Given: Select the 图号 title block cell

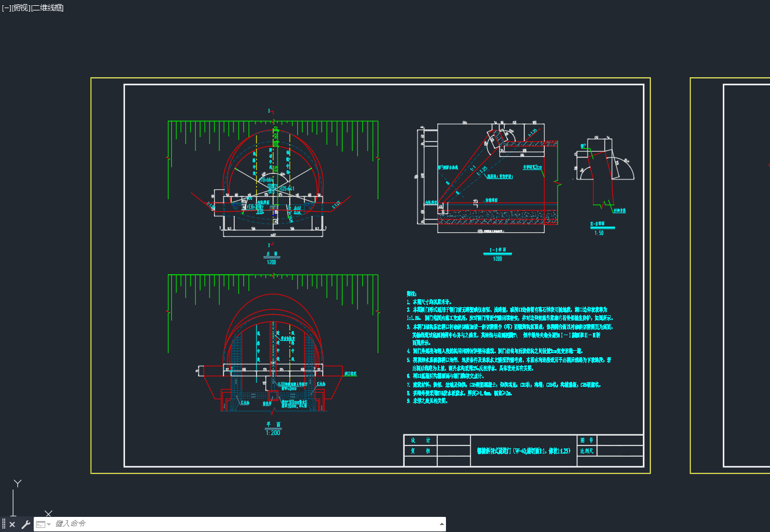Looking at the screenshot, I should [587, 440].
